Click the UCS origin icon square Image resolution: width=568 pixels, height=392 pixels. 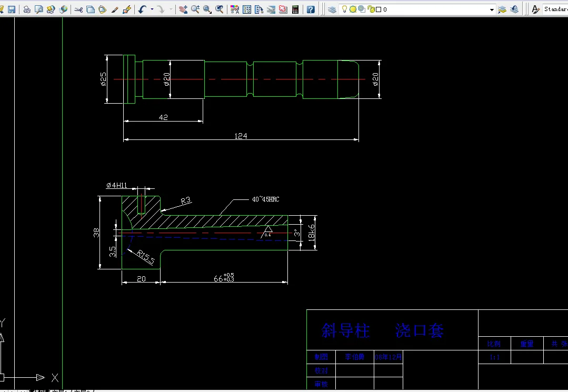pyautogui.click(x=1, y=377)
